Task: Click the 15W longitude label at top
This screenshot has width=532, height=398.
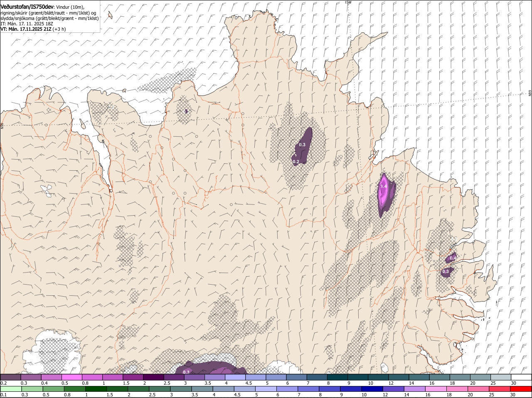Action: pos(348,2)
